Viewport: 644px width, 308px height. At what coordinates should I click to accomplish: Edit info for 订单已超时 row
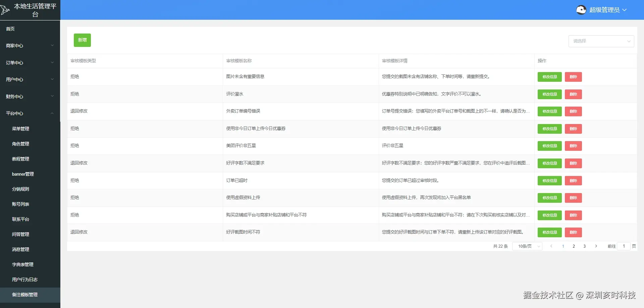pos(549,181)
